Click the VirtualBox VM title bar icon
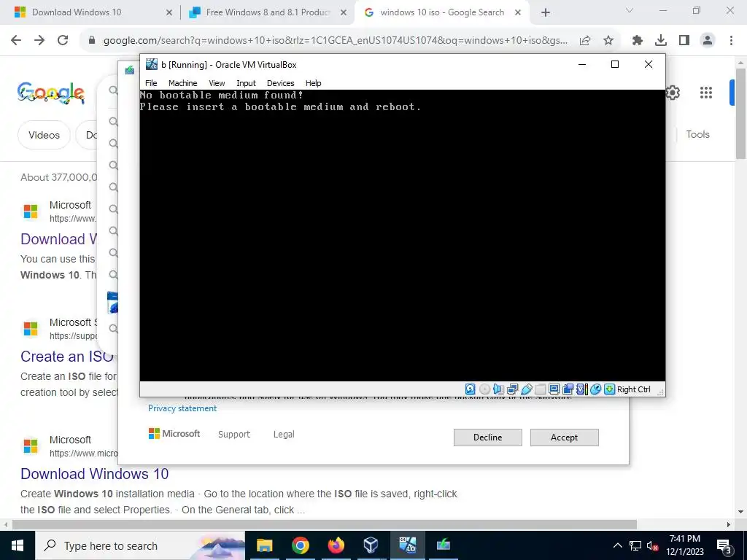 [x=152, y=64]
